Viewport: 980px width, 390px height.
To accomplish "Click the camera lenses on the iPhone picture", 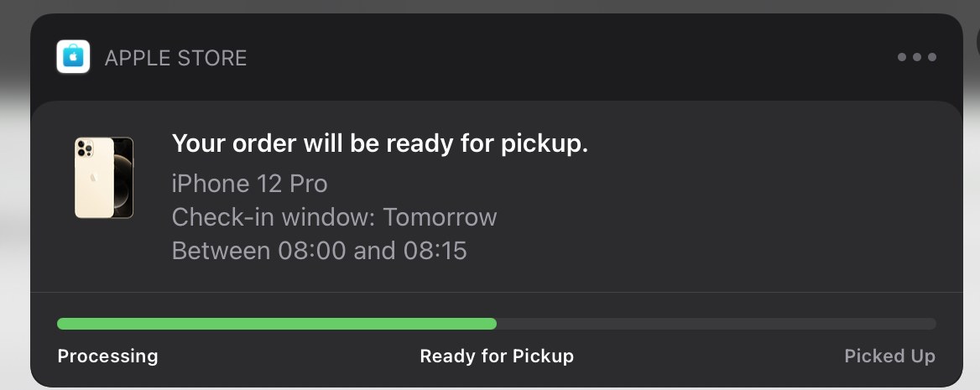I will coord(85,148).
